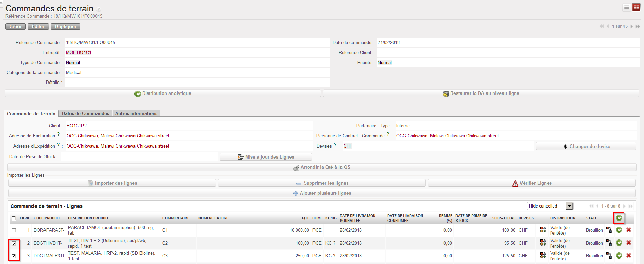
Task: Delete line 1 with the red X
Action: (x=629, y=230)
